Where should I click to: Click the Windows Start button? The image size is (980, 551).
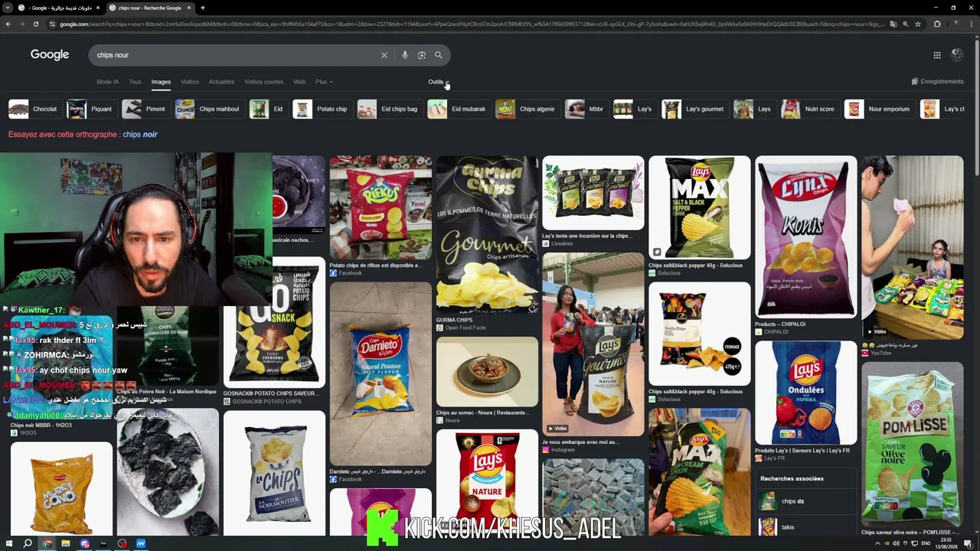coord(8,543)
